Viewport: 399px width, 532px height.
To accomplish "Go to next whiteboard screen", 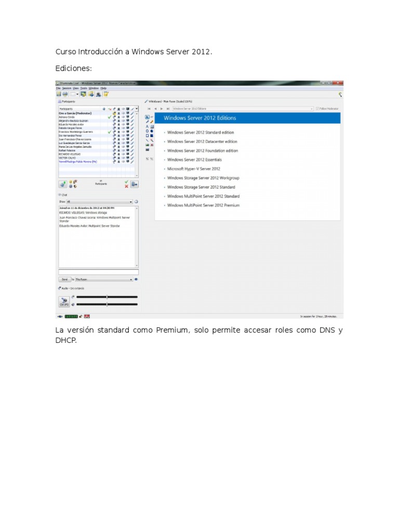I will pos(162,109).
